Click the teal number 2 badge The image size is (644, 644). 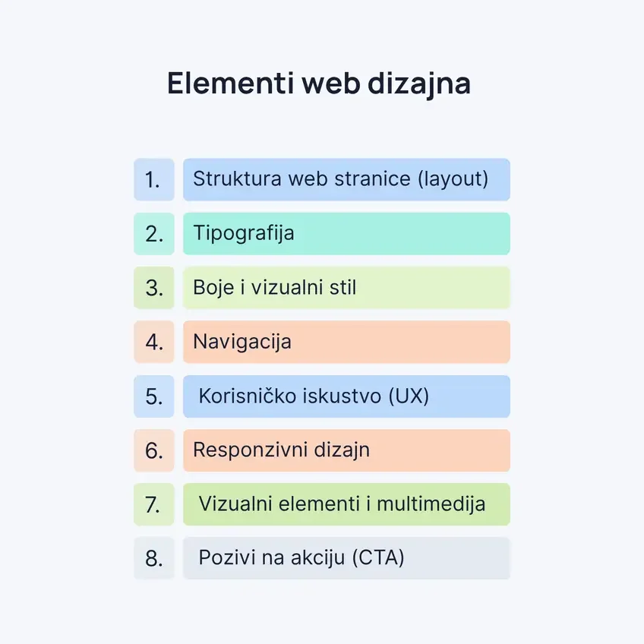pos(154,234)
